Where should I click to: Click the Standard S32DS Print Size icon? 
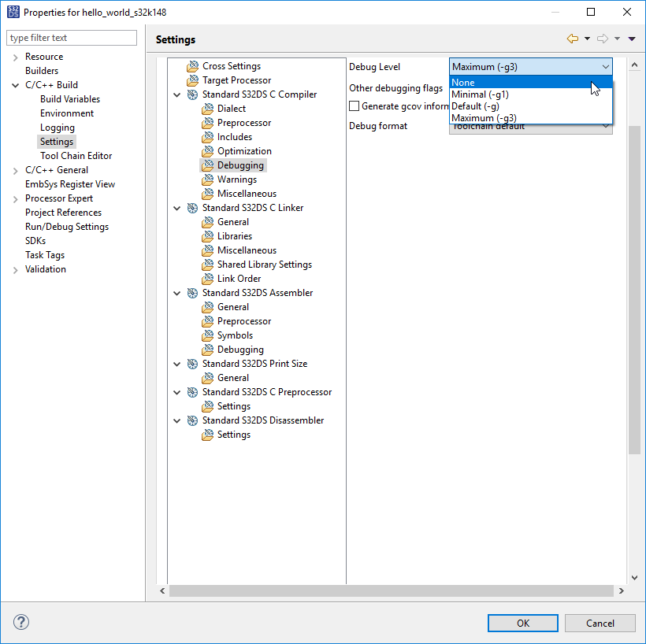[192, 364]
